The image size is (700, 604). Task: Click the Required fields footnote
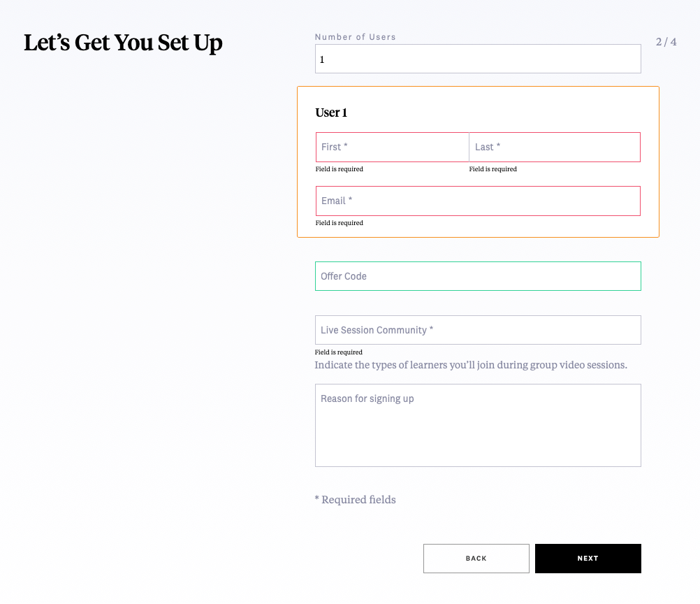coord(356,499)
